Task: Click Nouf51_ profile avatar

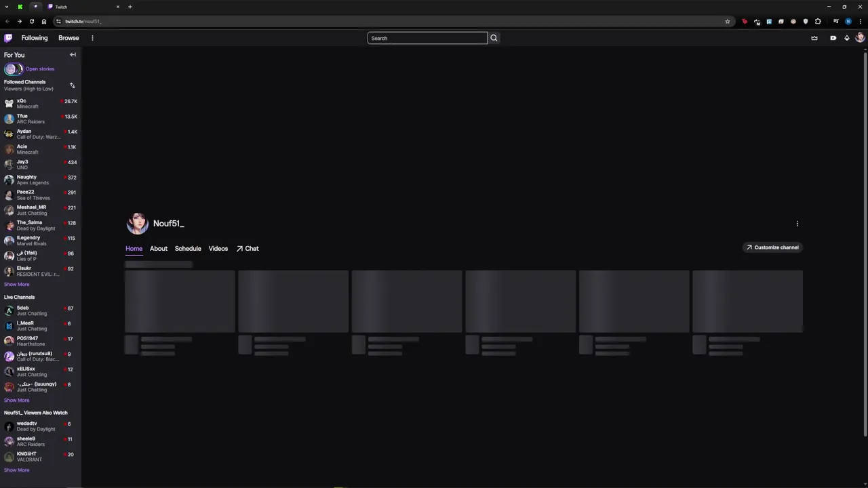Action: 137,224
